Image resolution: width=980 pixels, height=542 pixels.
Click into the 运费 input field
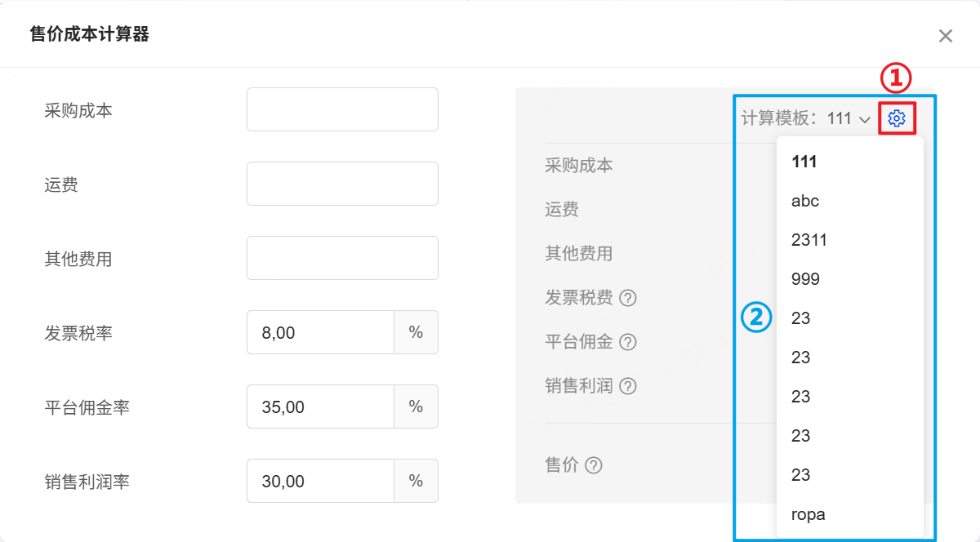tap(342, 184)
